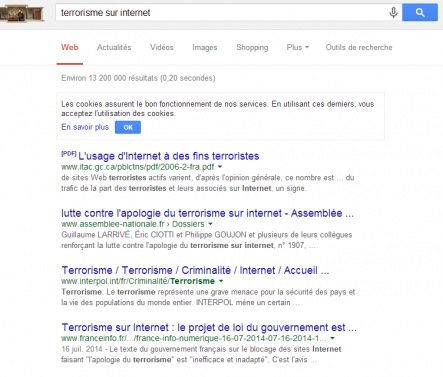
Task: Click the blue magnifier search button
Action: click(420, 13)
